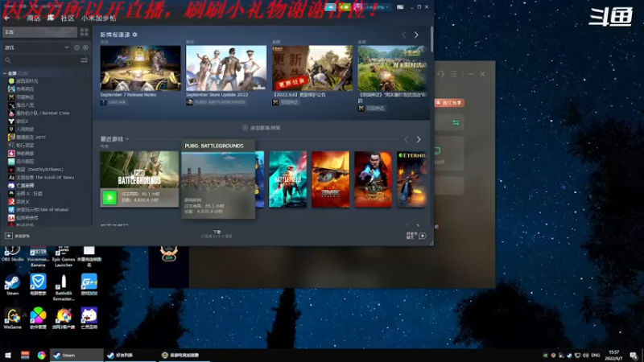
Task: Click Steam library vertical scrollbar
Action: tap(431, 39)
